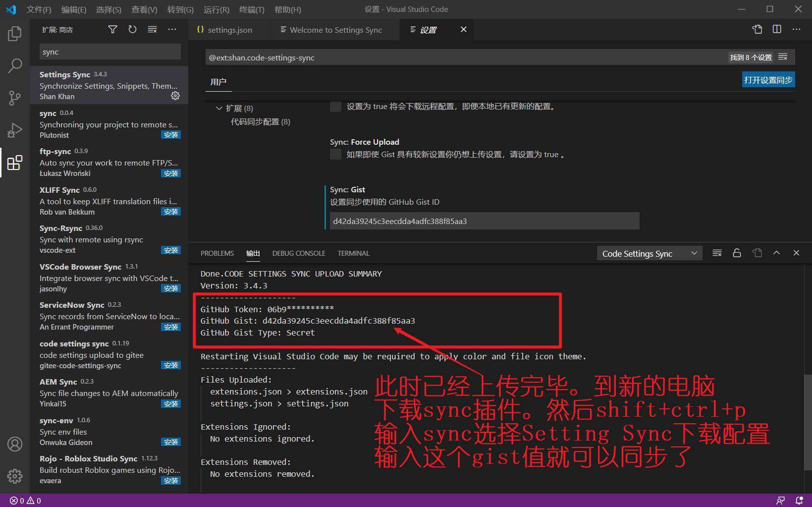Viewport: 812px width, 507px height.
Task: Install the XLIFF Sync extension
Action: pyautogui.click(x=171, y=212)
